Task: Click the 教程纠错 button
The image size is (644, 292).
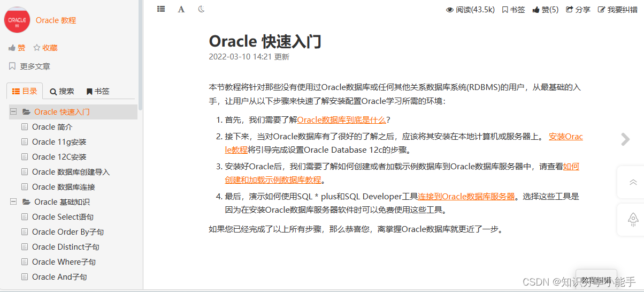Action: pos(596,280)
